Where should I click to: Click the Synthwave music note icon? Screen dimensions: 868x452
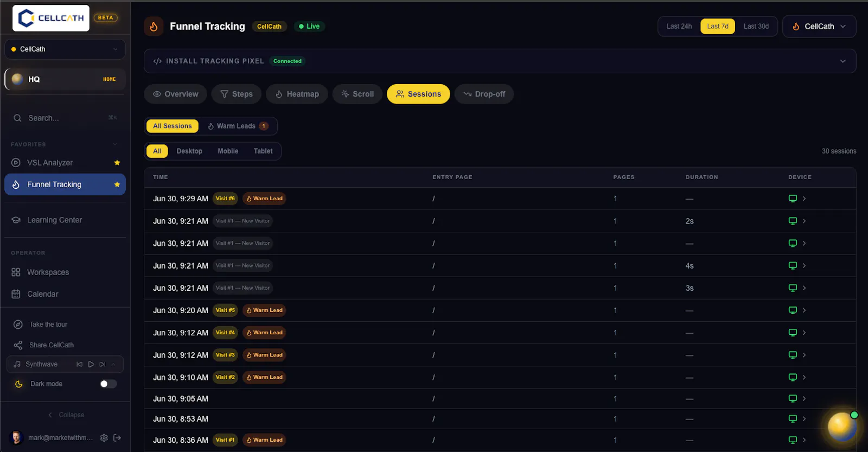pos(17,365)
